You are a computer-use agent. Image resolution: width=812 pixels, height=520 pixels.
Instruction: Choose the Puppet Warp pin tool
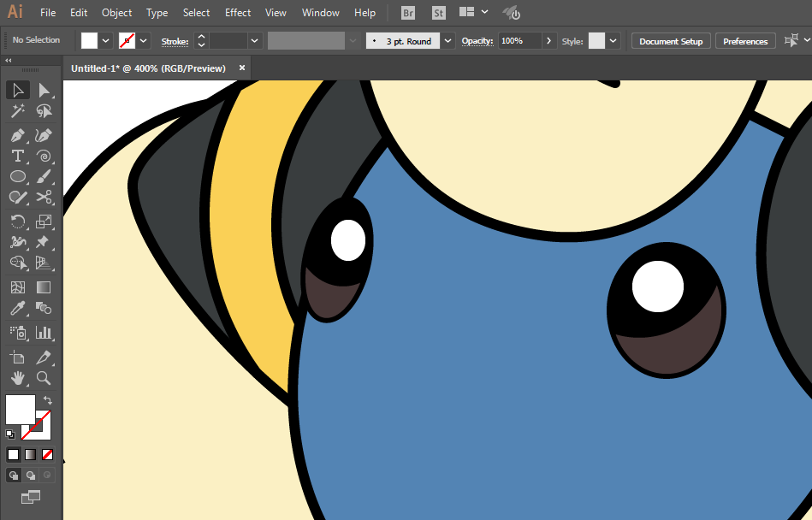pyautogui.click(x=44, y=242)
